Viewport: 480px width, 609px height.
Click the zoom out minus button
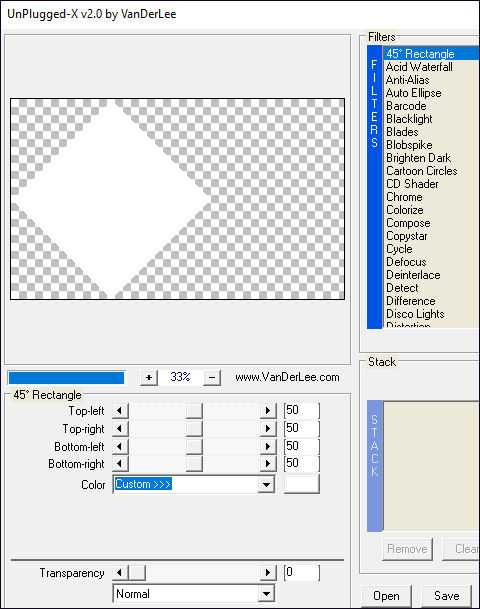[x=212, y=377]
